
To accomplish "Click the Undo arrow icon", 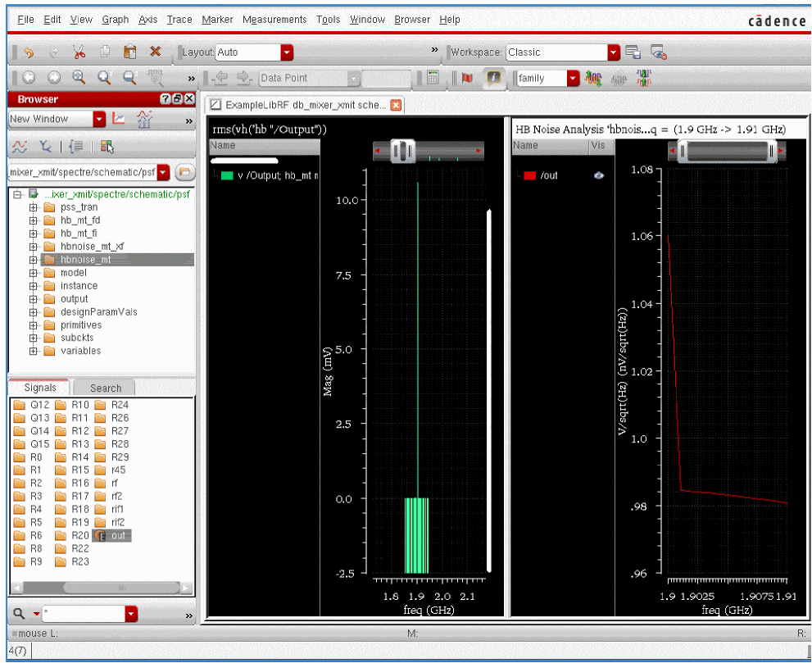I will 29,52.
